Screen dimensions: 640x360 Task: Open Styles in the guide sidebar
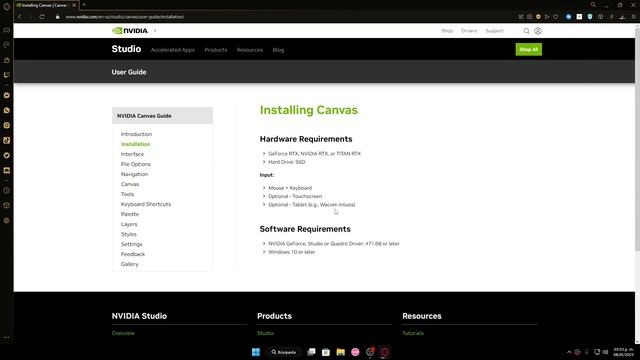tap(129, 234)
